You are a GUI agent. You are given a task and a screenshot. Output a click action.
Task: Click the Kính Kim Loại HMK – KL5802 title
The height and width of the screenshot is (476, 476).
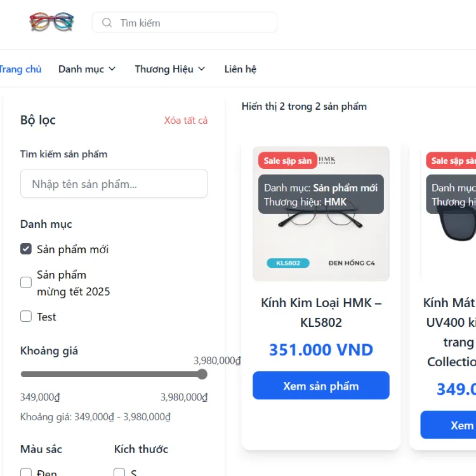click(321, 312)
